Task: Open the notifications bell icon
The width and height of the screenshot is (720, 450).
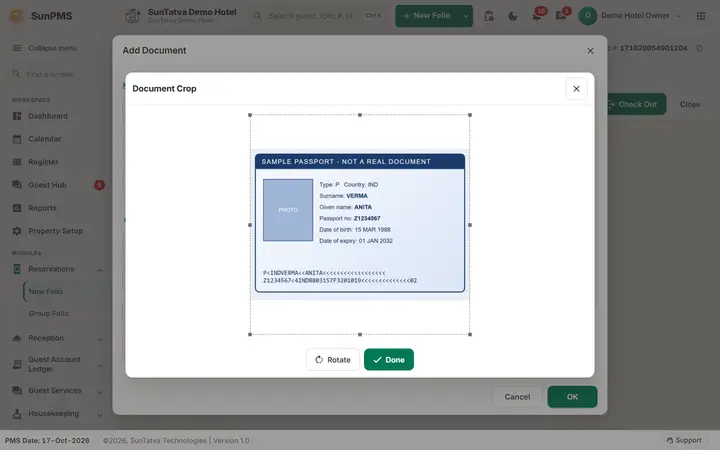Action: click(x=537, y=16)
